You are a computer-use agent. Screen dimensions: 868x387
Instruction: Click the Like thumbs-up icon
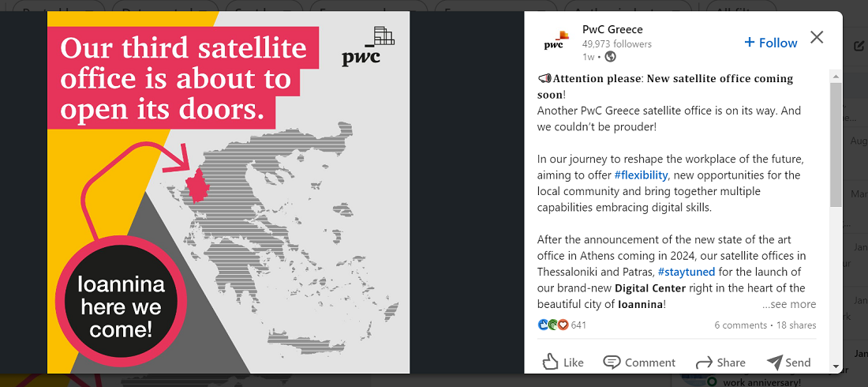coord(551,362)
